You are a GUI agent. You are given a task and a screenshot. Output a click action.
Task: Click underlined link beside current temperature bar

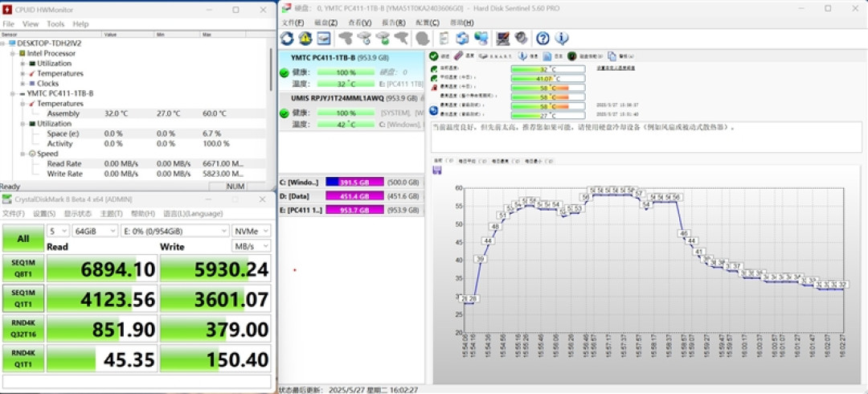pyautogui.click(x=616, y=68)
